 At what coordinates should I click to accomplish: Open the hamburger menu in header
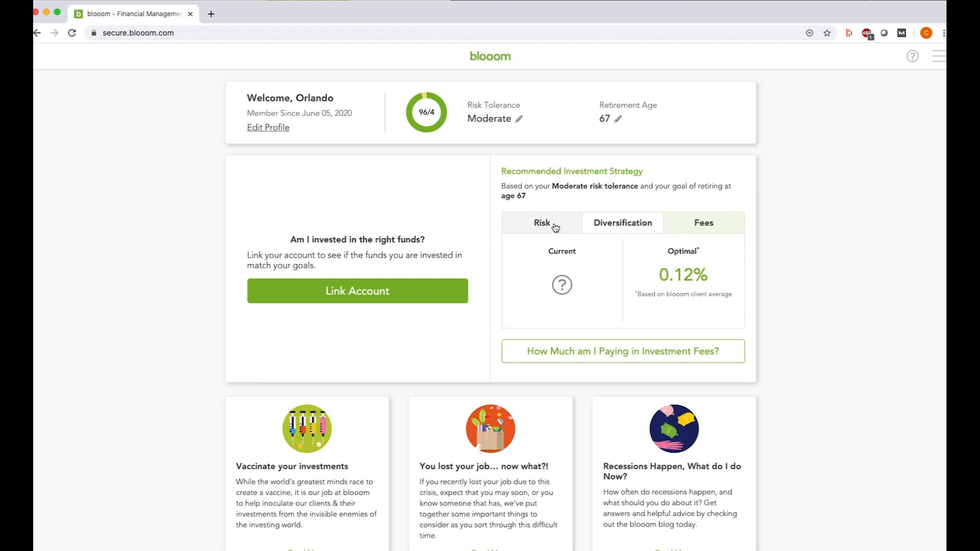939,56
